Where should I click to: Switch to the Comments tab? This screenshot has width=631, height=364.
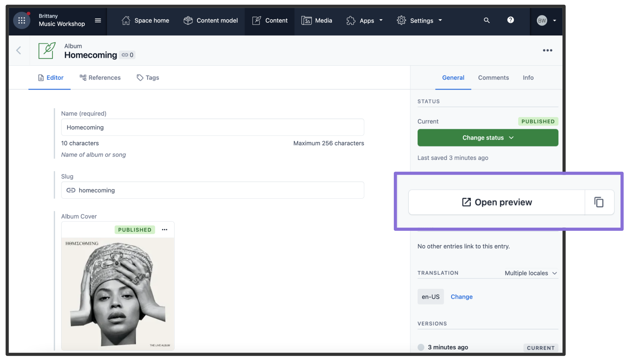pos(493,77)
